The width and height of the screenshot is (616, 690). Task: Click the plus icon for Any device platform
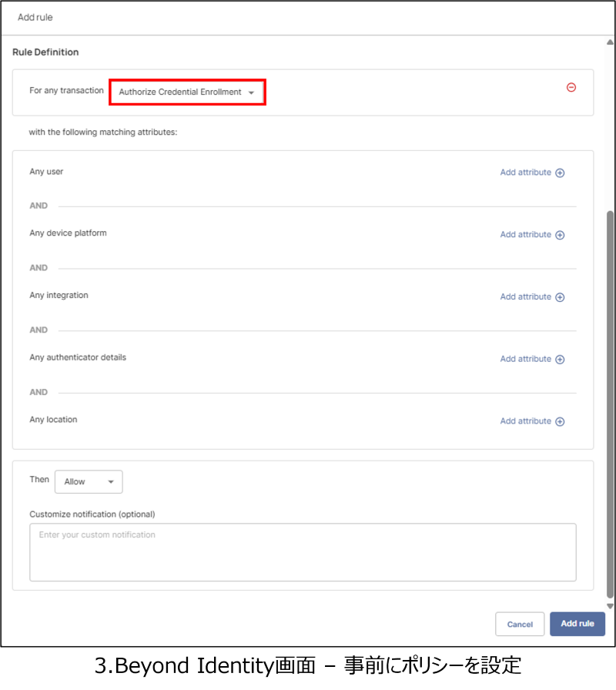click(x=560, y=235)
